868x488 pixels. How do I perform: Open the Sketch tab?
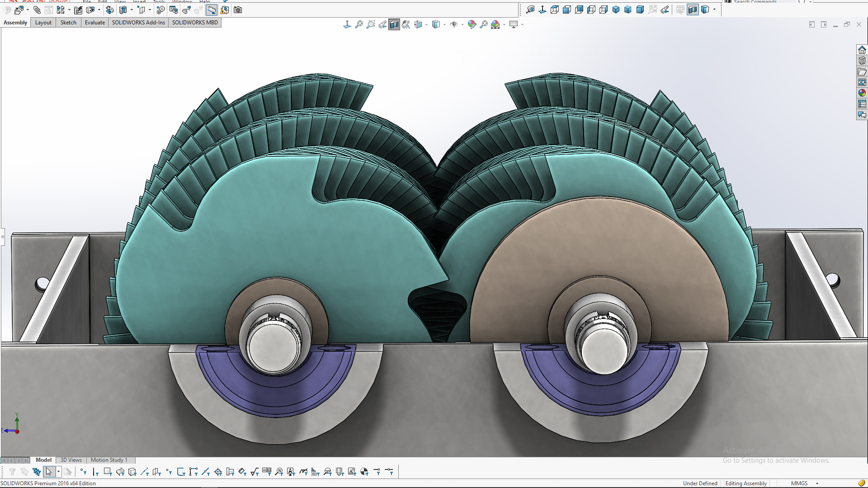(x=68, y=23)
